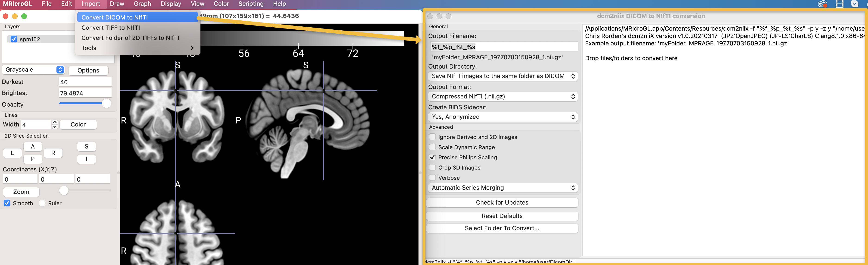This screenshot has height=265, width=868.
Task: Enable Scale Dynamic Range checkbox
Action: tap(432, 147)
